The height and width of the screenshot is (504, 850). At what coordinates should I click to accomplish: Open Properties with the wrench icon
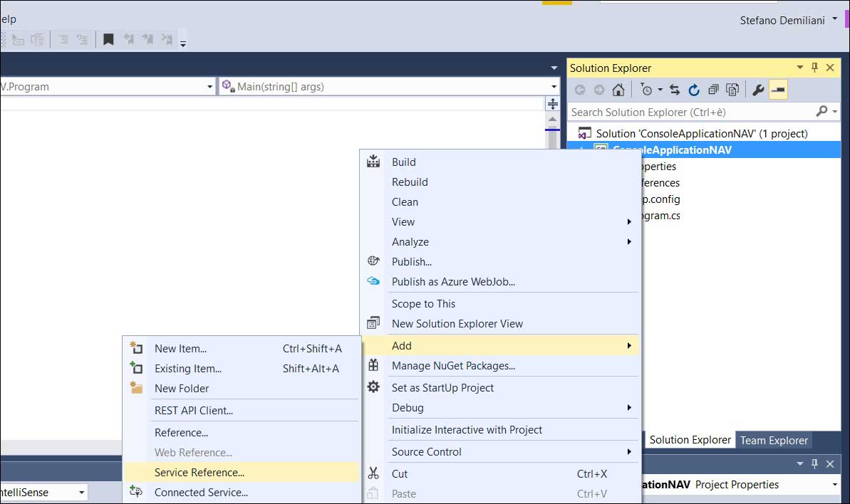coord(758,90)
